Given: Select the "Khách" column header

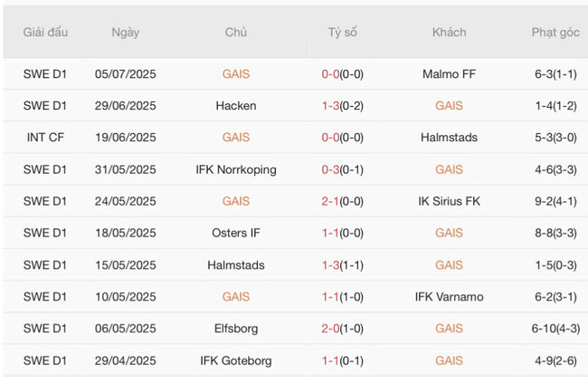Looking at the screenshot, I should pos(449,33).
